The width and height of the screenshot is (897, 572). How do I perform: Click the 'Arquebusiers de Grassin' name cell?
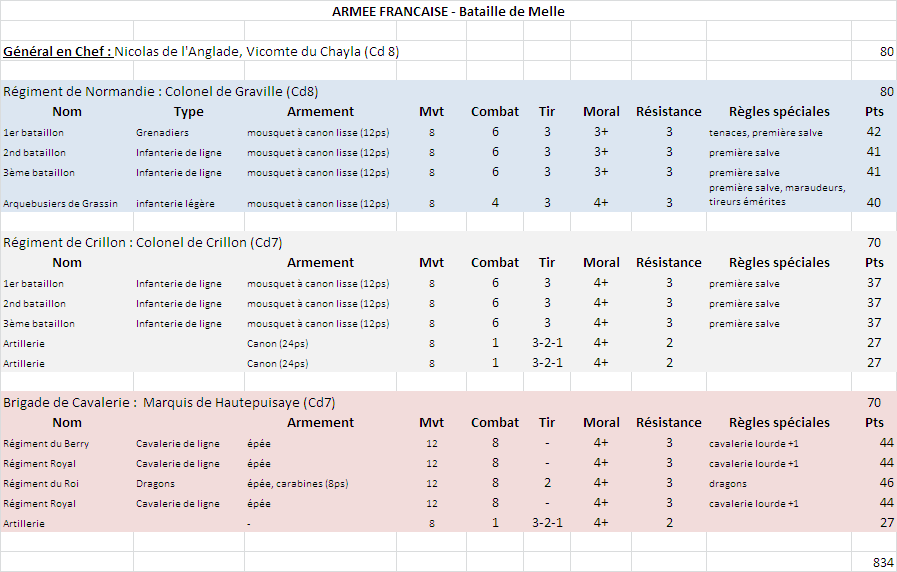pyautogui.click(x=60, y=204)
